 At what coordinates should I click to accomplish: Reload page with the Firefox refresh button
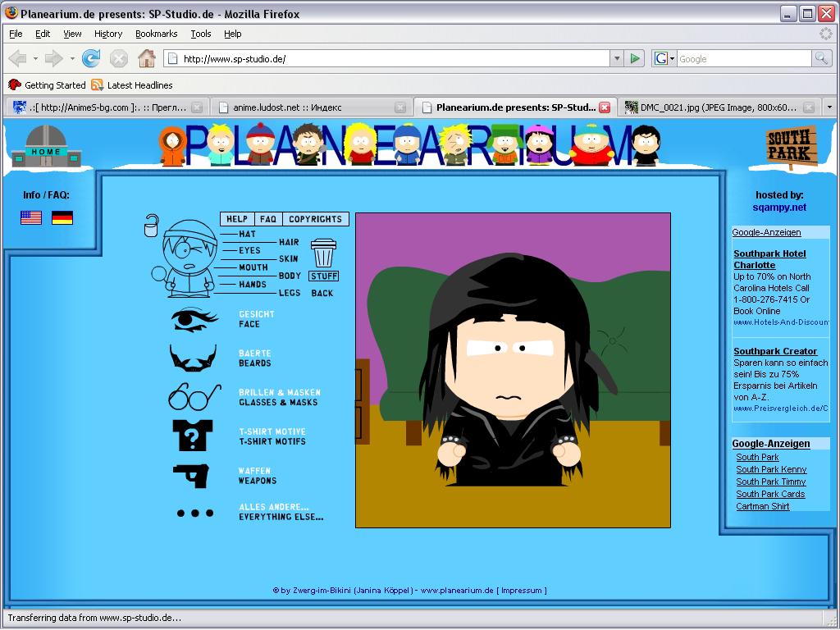click(x=90, y=58)
